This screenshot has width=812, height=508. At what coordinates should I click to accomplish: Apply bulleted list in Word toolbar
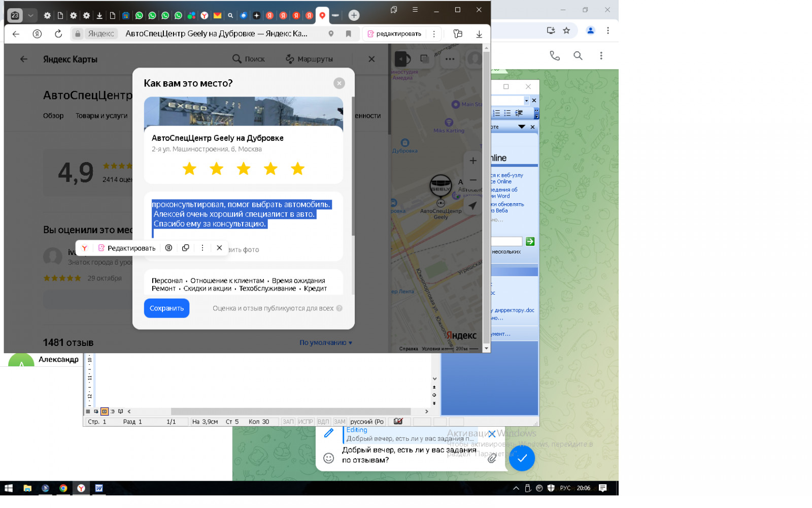[x=507, y=113]
